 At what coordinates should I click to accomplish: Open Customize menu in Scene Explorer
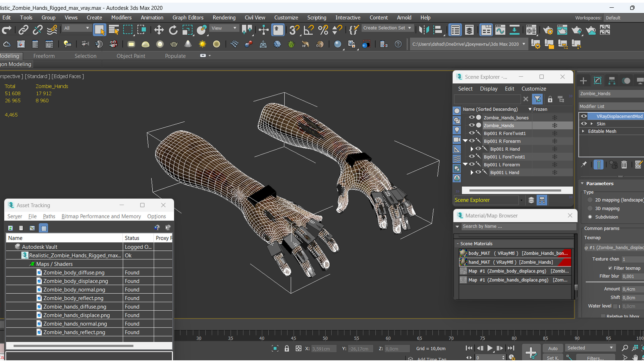click(x=534, y=88)
